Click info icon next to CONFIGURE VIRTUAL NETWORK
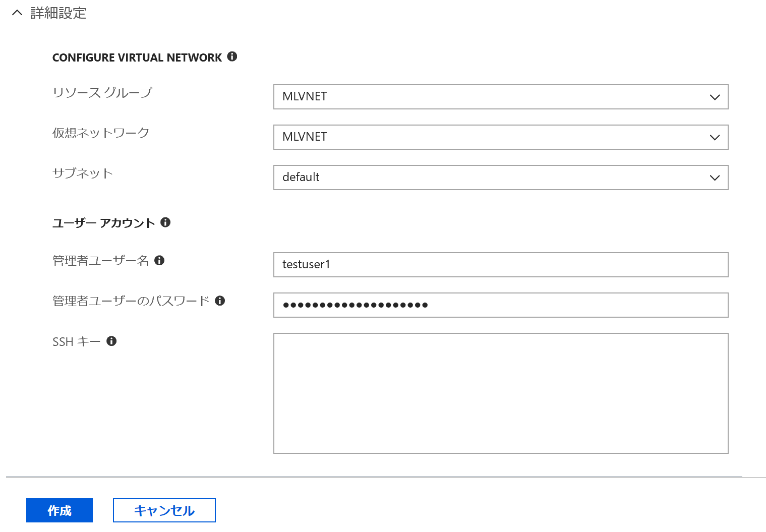Viewport: 766px width, 532px height. [x=232, y=56]
